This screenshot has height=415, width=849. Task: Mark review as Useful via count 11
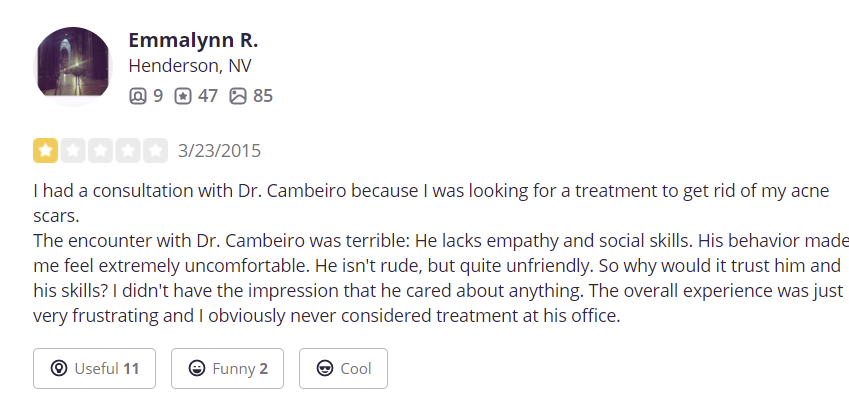coord(131,369)
